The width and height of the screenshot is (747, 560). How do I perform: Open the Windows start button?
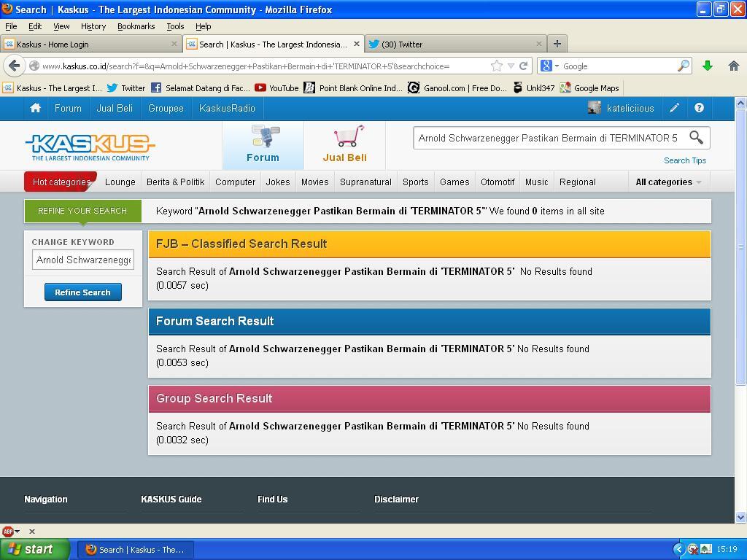click(x=34, y=549)
